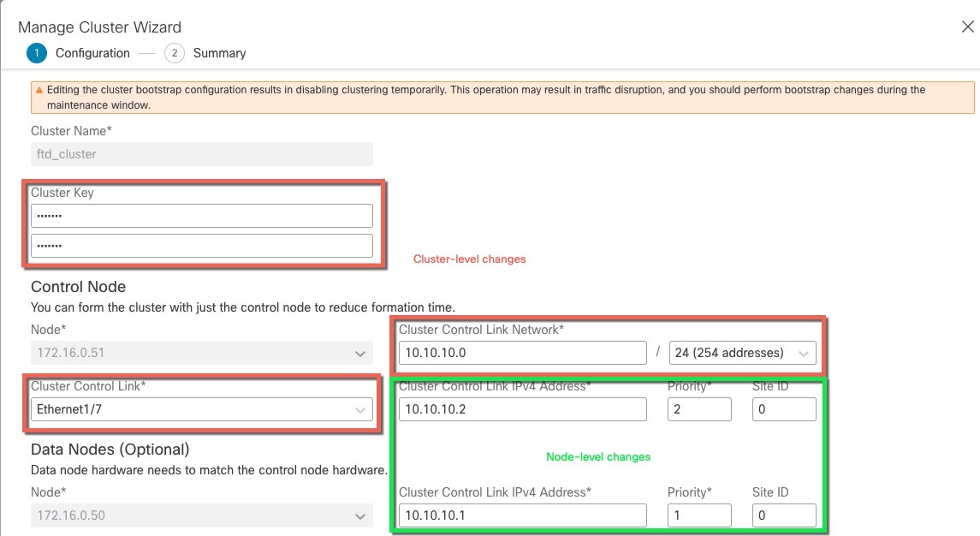The image size is (980, 536).
Task: Click the control node Site ID field
Action: point(784,409)
